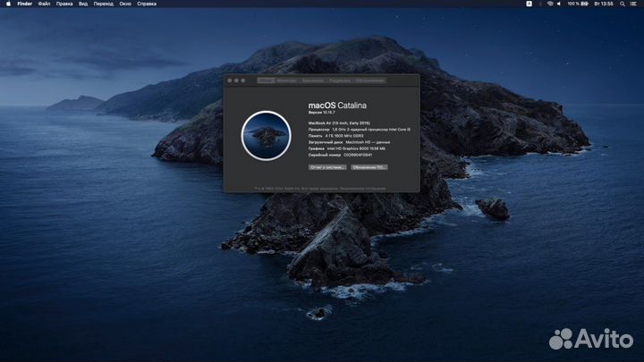
Task: Open the Finder menu
Action: (24, 4)
